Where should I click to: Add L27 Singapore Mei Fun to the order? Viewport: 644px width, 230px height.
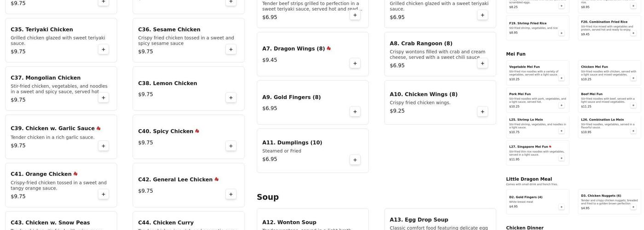(x=561, y=158)
